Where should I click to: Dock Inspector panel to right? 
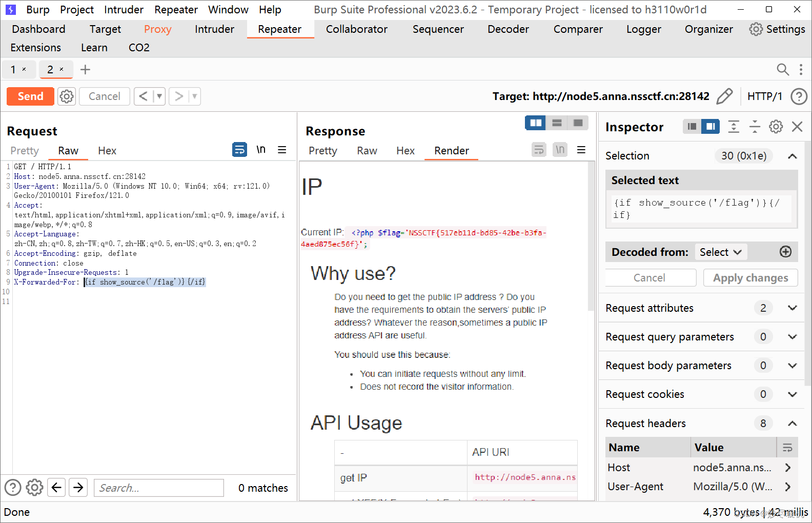[710, 127]
